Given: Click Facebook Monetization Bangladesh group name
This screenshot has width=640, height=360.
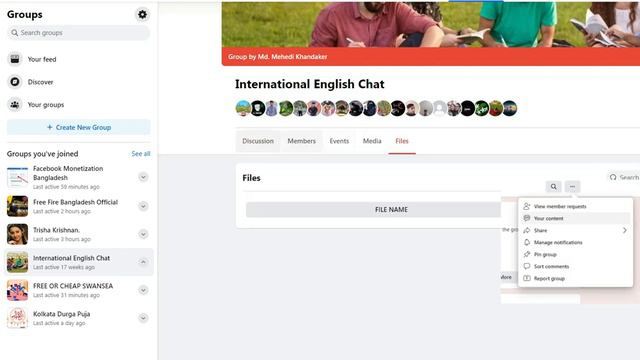Looking at the screenshot, I should pyautogui.click(x=68, y=173).
